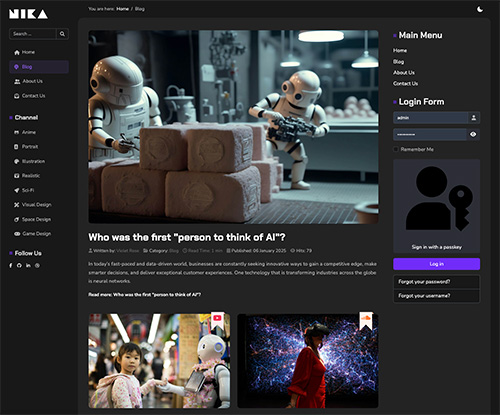The image size is (500, 415).
Task: Click the Visual Design tools icon
Action: click(x=16, y=205)
